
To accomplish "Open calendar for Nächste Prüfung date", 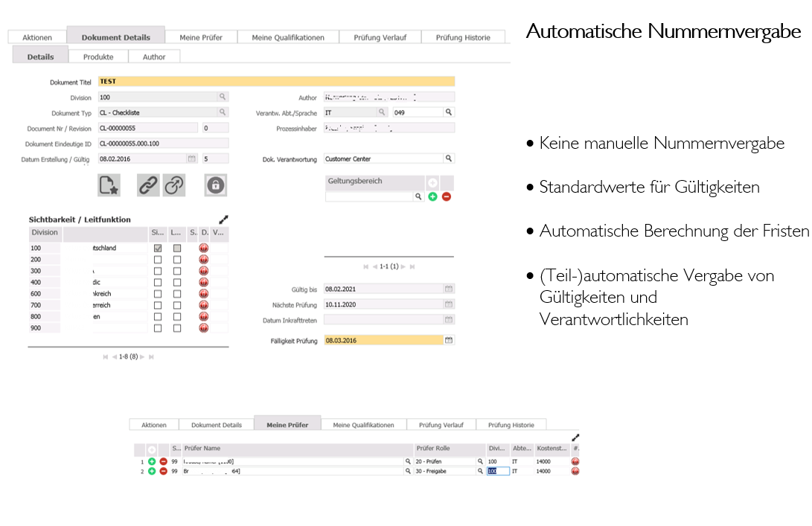I will [449, 304].
